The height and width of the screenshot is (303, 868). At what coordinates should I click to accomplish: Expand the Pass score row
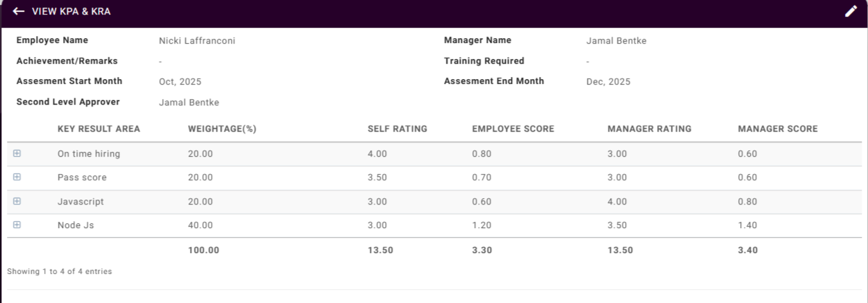tap(17, 178)
